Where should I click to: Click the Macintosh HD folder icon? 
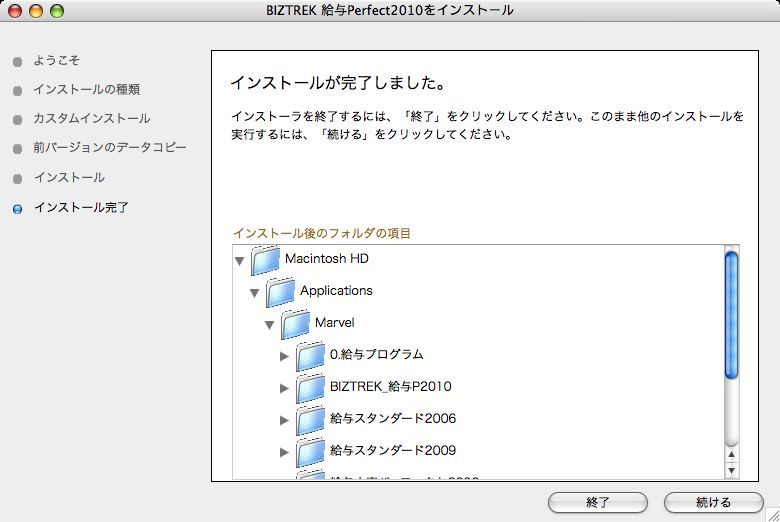265,260
